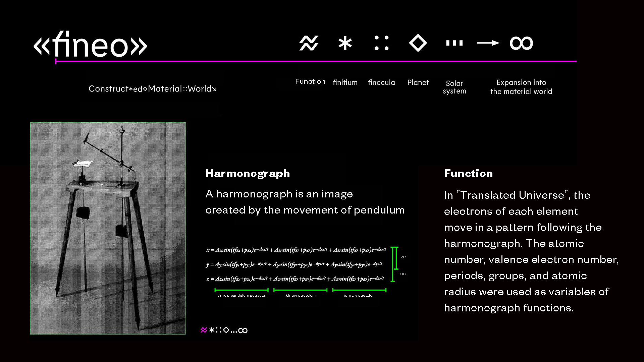The width and height of the screenshot is (644, 362).
Task: Click the ternary equation bracket label
Action: 359,296
